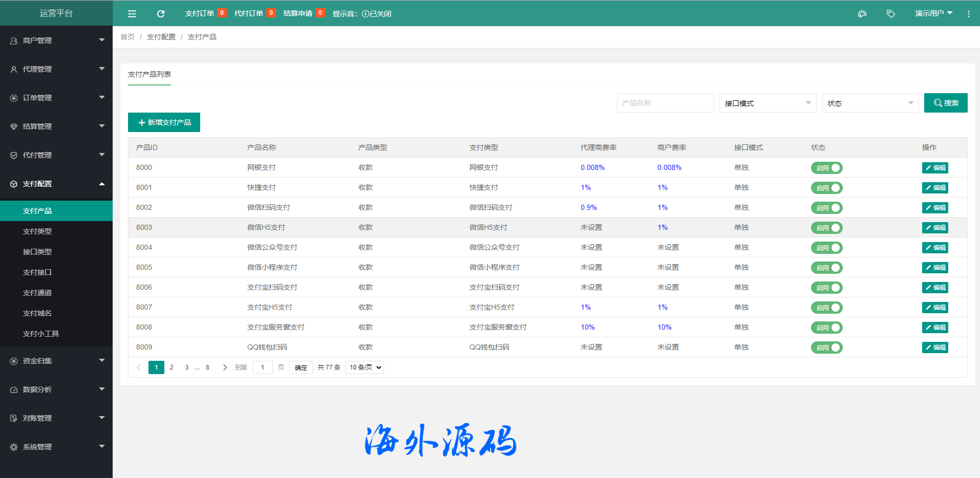Toggle the status switch for product 8000
The width and height of the screenshot is (980, 478).
pyautogui.click(x=826, y=168)
